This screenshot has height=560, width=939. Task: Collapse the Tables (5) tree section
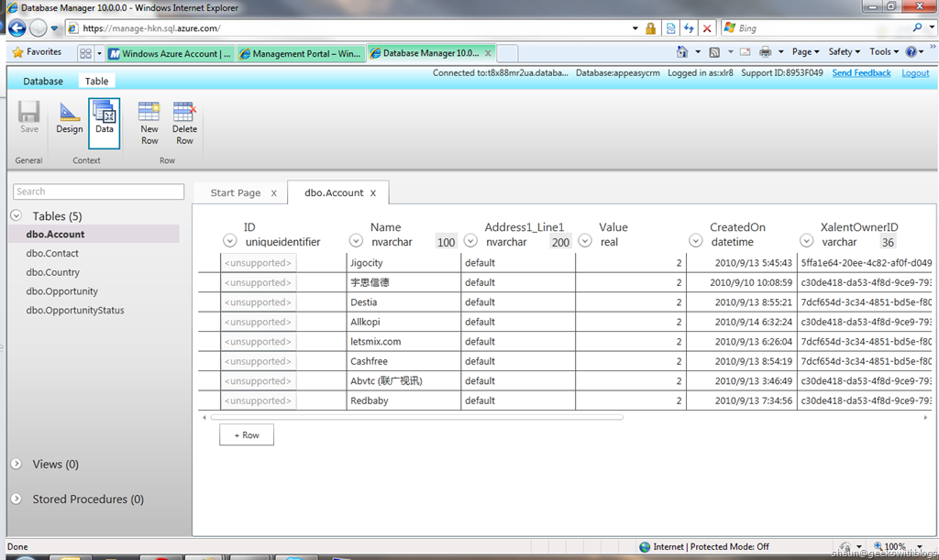[17, 215]
